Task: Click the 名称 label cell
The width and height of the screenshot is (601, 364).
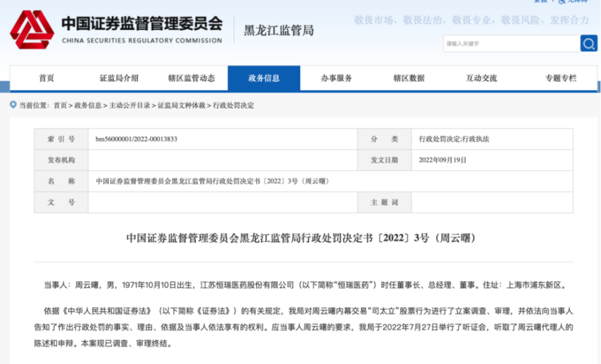Action: coord(61,181)
